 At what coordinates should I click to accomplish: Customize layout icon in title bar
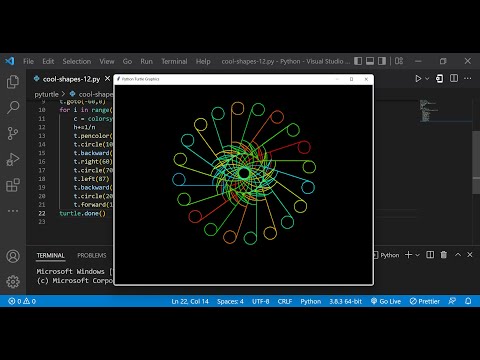pos(399,61)
